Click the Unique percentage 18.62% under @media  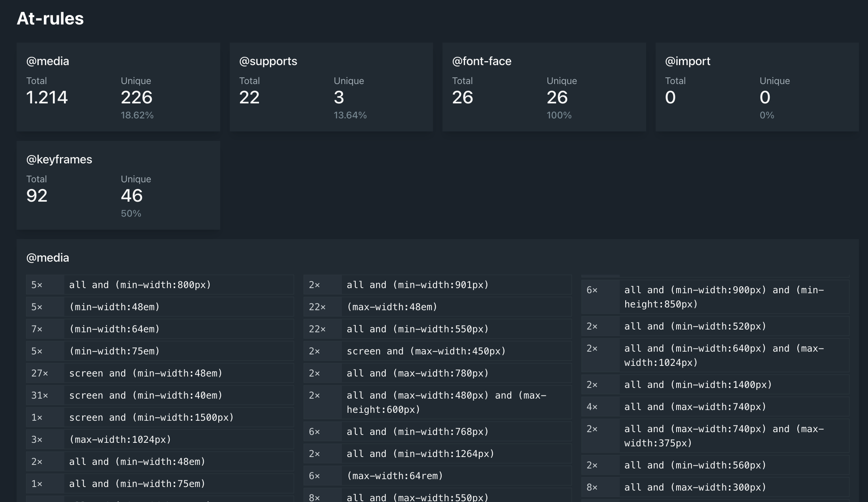click(x=137, y=115)
